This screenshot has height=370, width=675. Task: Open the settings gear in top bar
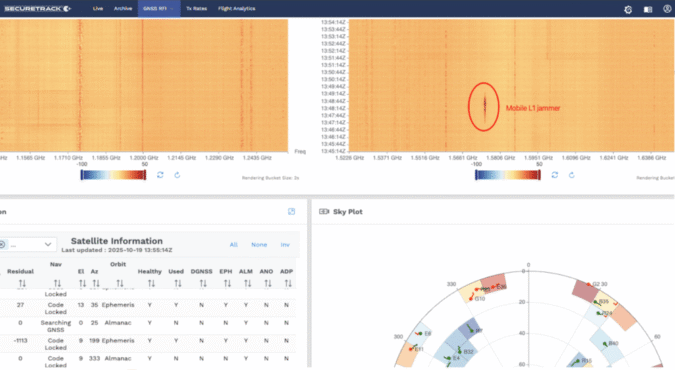pos(628,9)
